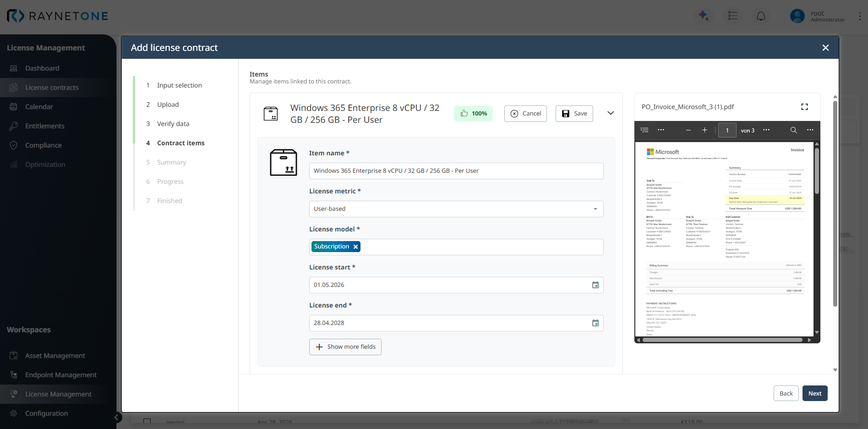Screen dimensions: 868x429
Task: Open PDF toolbar more options after outline
Action: pos(661,130)
